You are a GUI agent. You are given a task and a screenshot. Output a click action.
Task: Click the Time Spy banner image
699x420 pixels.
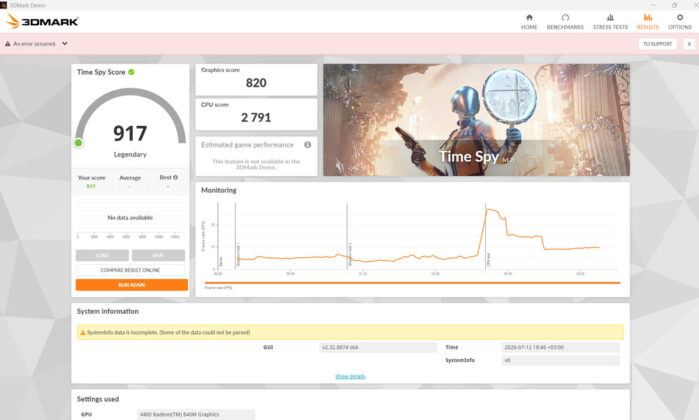pyautogui.click(x=476, y=119)
